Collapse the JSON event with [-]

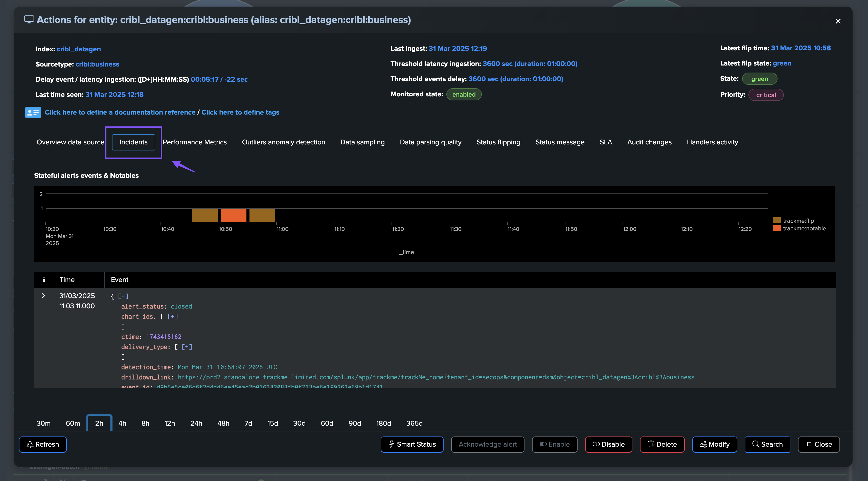click(123, 296)
